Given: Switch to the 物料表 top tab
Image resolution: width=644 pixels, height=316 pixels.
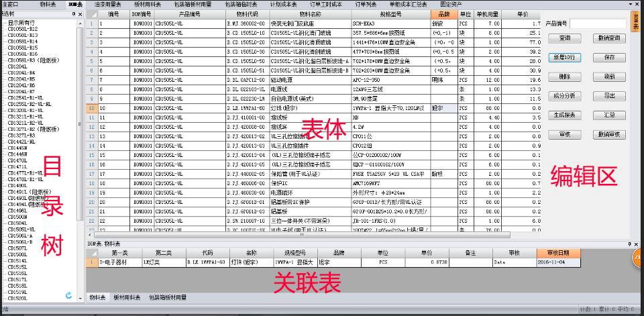Looking at the screenshot, I should pos(47,4).
